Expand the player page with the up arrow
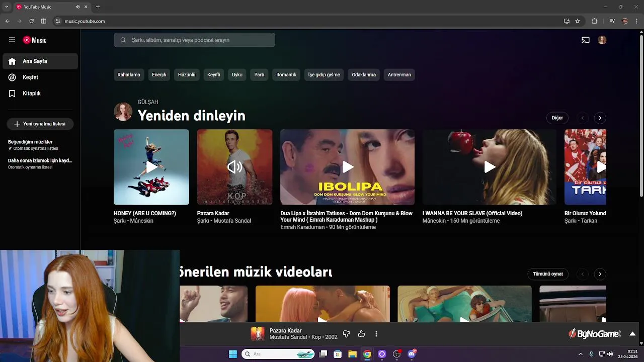The width and height of the screenshot is (644, 362). click(632, 334)
